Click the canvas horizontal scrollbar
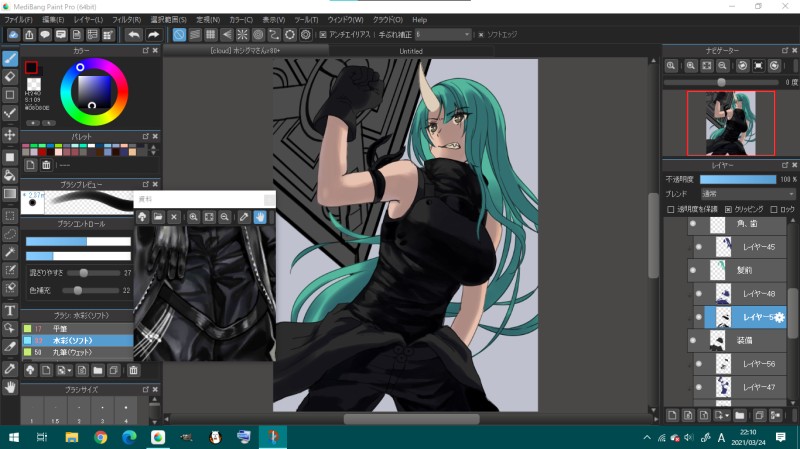 411,419
